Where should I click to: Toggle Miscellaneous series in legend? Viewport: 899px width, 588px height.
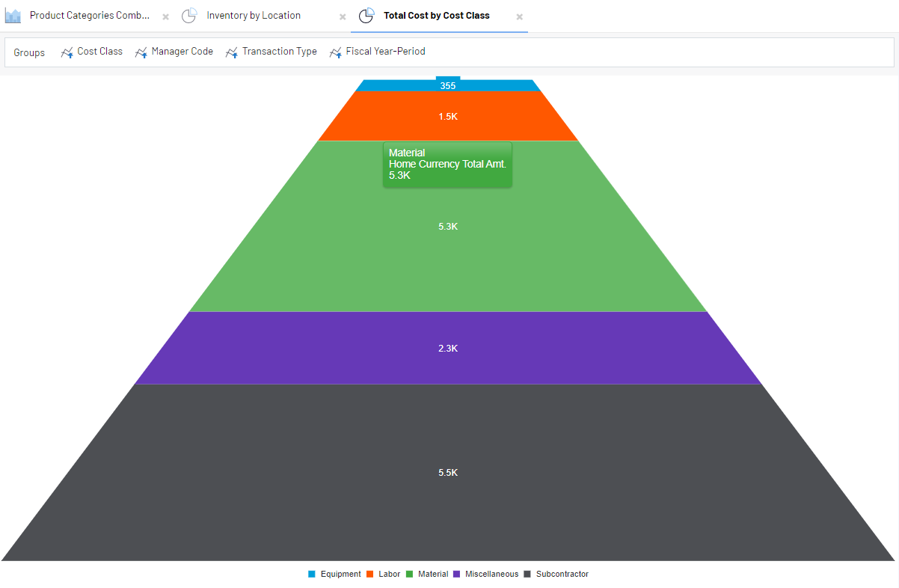[491, 575]
